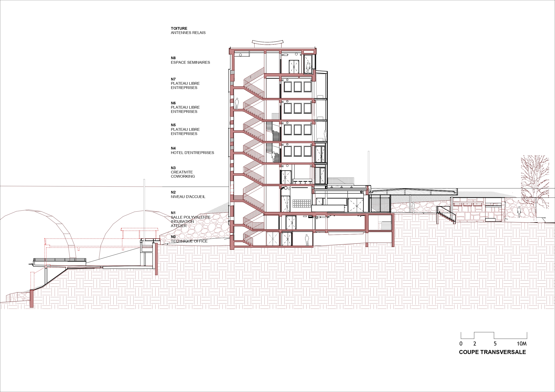Click the three windows on N7 floor
Viewport: 555px width, 392px height.
[298, 87]
